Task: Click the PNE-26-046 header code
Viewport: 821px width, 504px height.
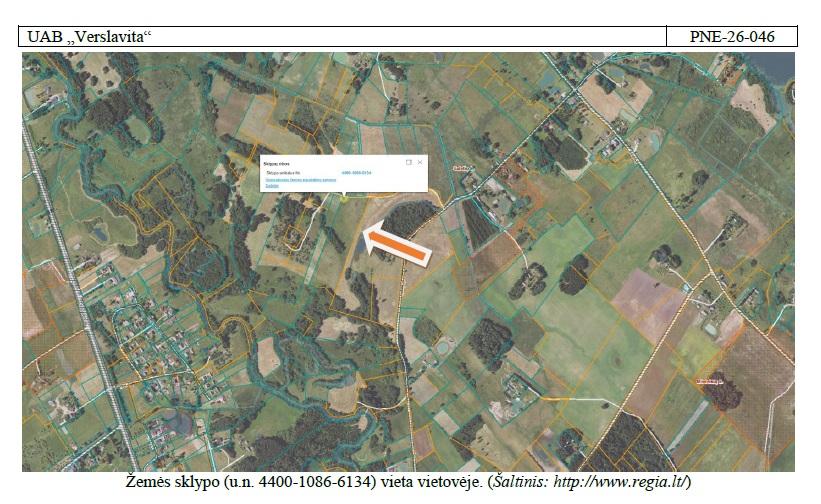Action: click(732, 37)
